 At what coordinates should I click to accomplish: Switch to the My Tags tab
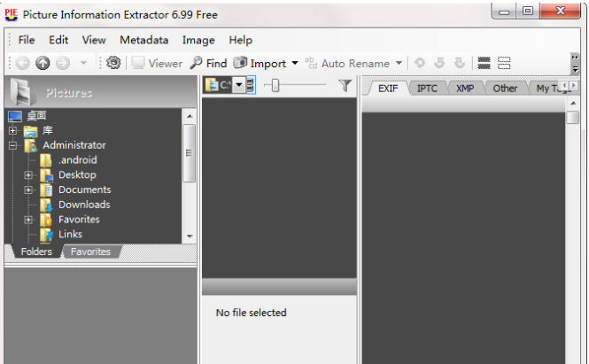(548, 89)
